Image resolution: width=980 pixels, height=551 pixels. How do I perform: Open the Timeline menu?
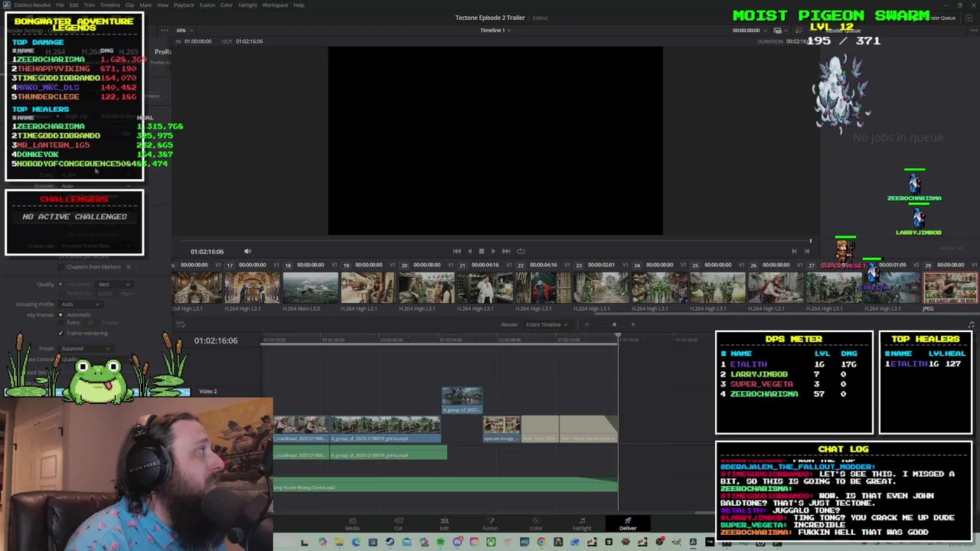click(109, 5)
